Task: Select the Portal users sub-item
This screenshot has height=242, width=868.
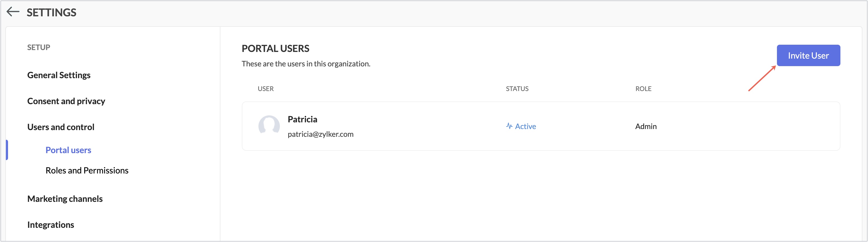Action: 68,150
